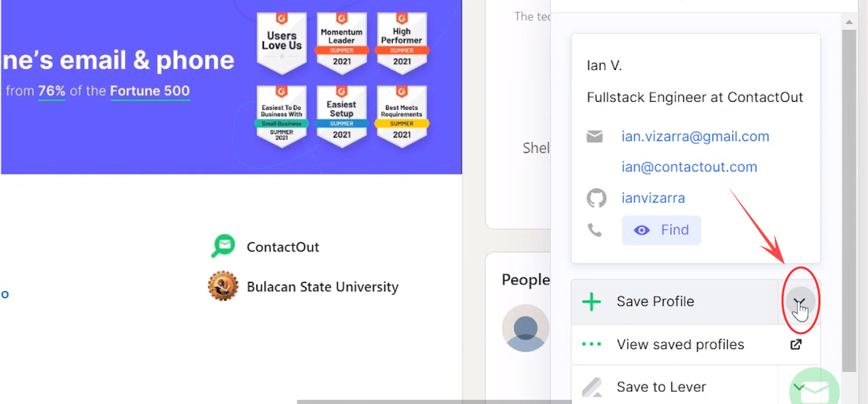The width and height of the screenshot is (868, 404).
Task: Click the Fortune 500 underlined text
Action: coord(150,91)
